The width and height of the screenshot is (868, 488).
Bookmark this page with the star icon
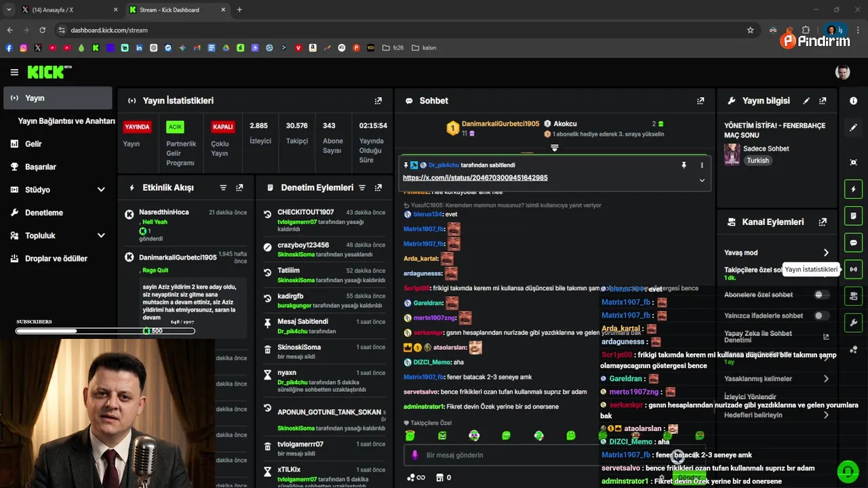click(750, 30)
